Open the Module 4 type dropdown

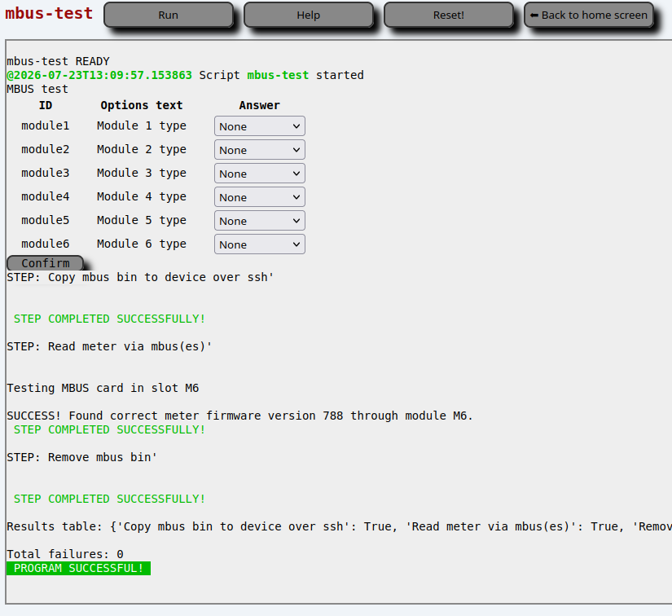[x=260, y=197]
